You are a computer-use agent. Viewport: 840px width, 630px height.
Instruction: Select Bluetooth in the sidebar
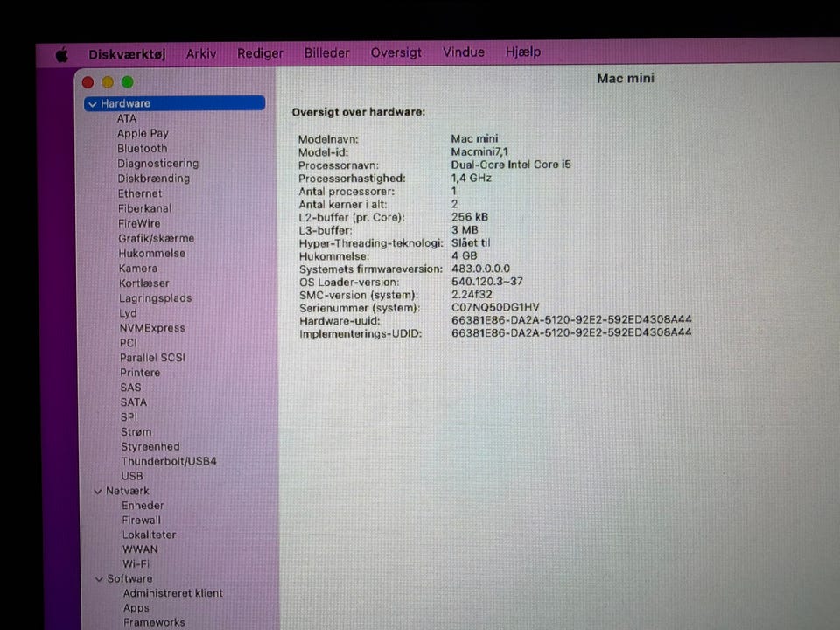pyautogui.click(x=143, y=149)
